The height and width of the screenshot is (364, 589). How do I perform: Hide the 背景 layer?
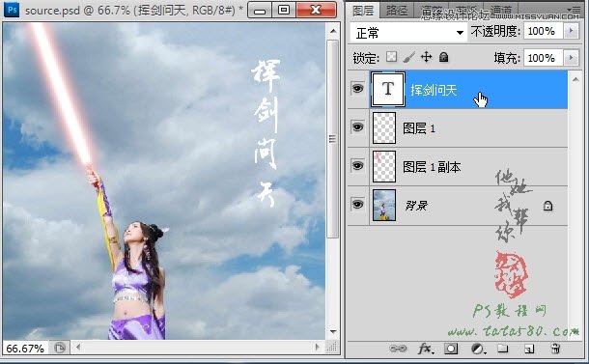pos(357,205)
